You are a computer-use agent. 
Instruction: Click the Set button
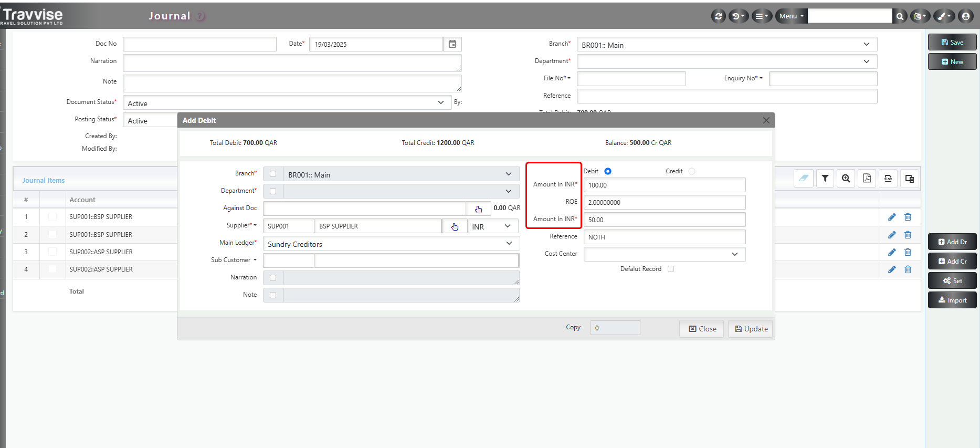952,280
